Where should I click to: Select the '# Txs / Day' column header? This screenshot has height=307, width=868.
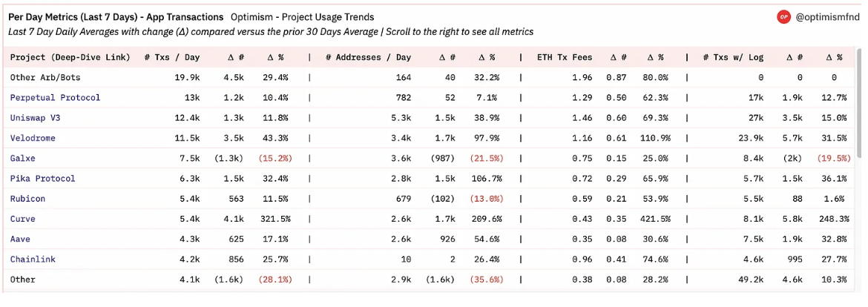point(172,58)
